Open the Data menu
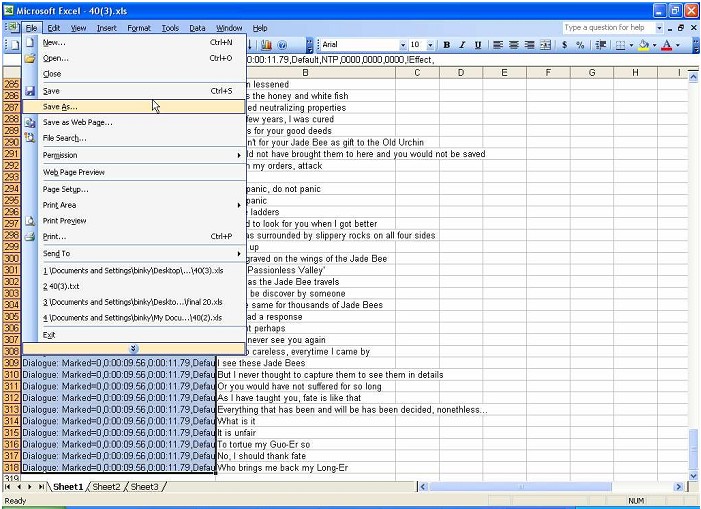 pyautogui.click(x=197, y=28)
